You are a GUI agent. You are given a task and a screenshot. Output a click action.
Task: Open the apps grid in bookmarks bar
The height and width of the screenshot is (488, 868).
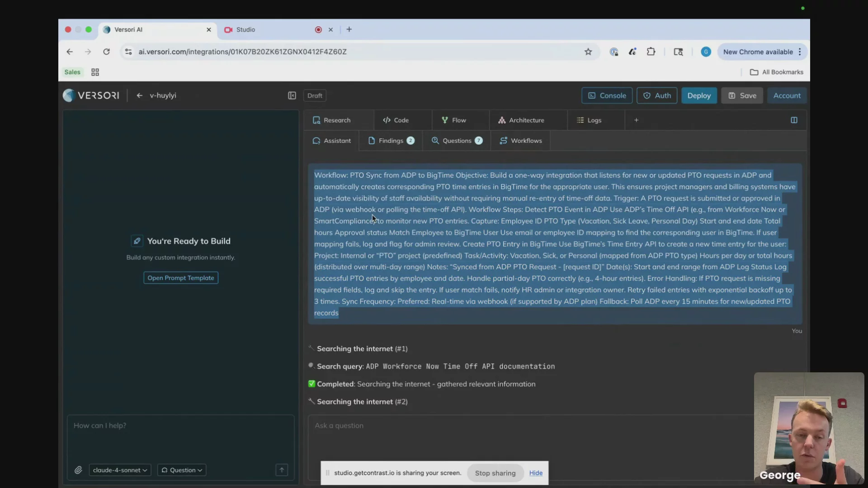coord(95,72)
